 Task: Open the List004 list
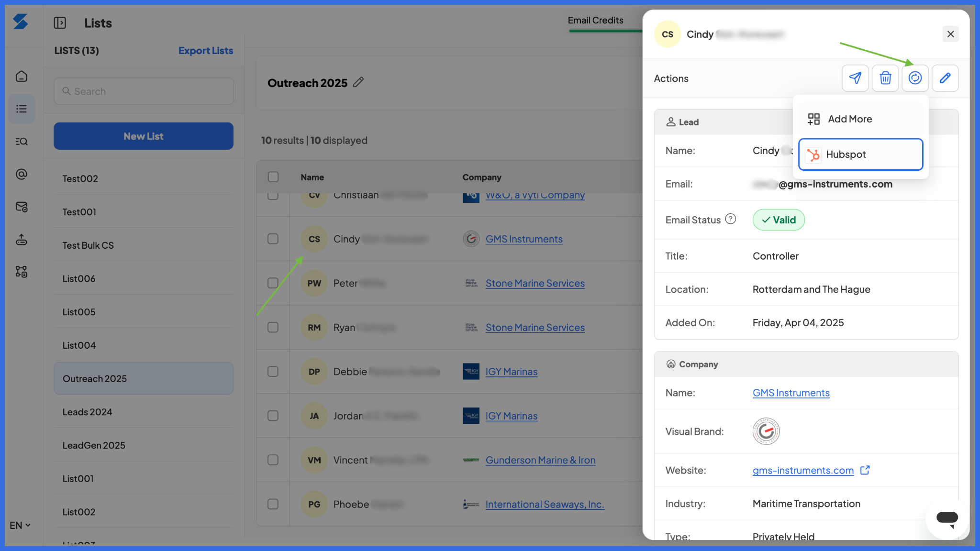pos(144,345)
